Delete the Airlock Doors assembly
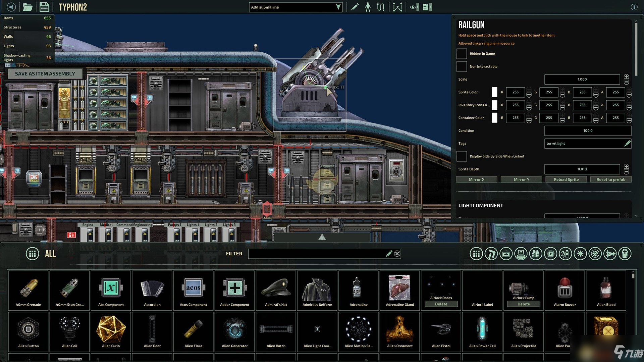 [441, 304]
